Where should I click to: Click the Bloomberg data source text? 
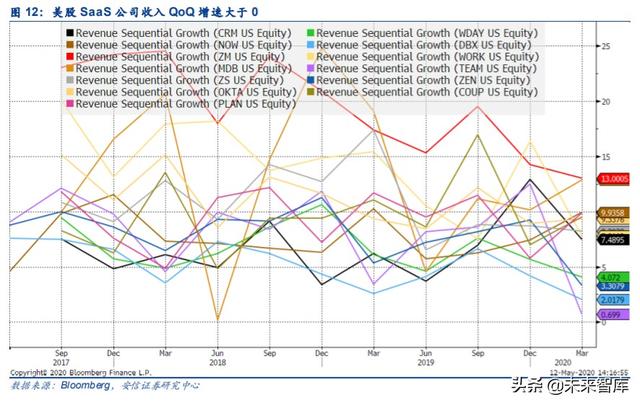click(84, 385)
